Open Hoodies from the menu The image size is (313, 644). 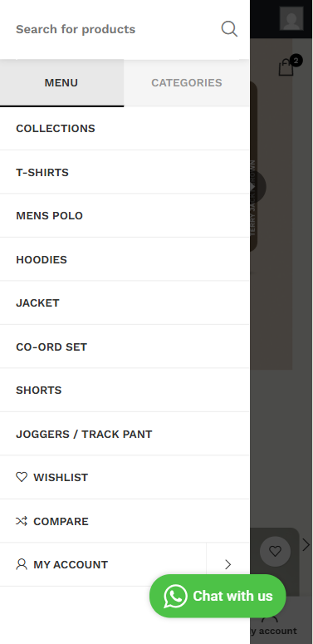coord(125,259)
